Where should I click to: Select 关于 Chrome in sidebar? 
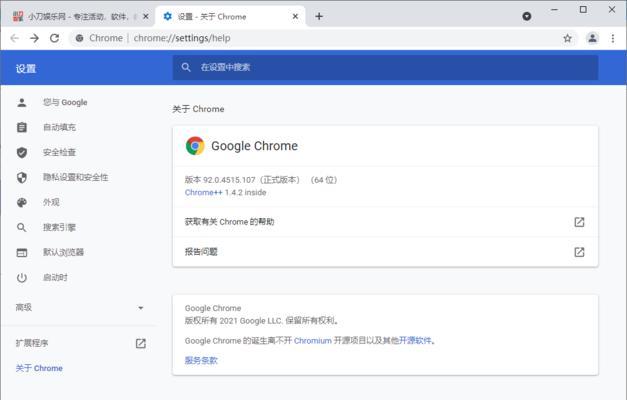click(x=39, y=368)
